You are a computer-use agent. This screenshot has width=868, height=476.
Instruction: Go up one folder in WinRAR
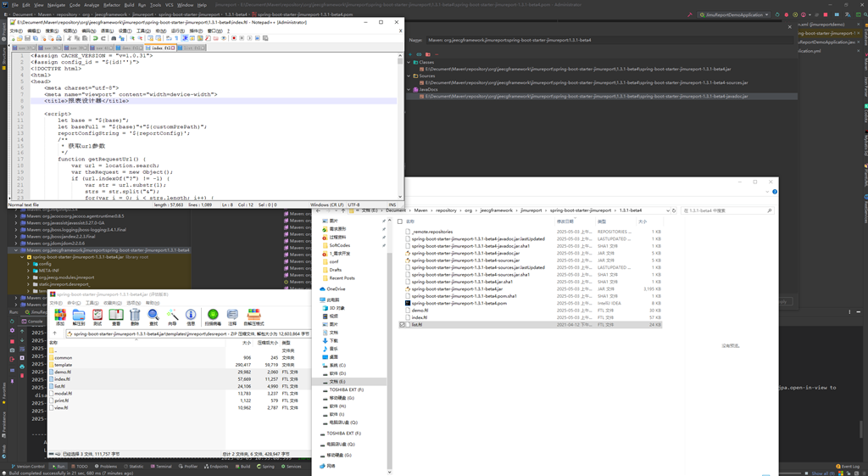point(54,333)
